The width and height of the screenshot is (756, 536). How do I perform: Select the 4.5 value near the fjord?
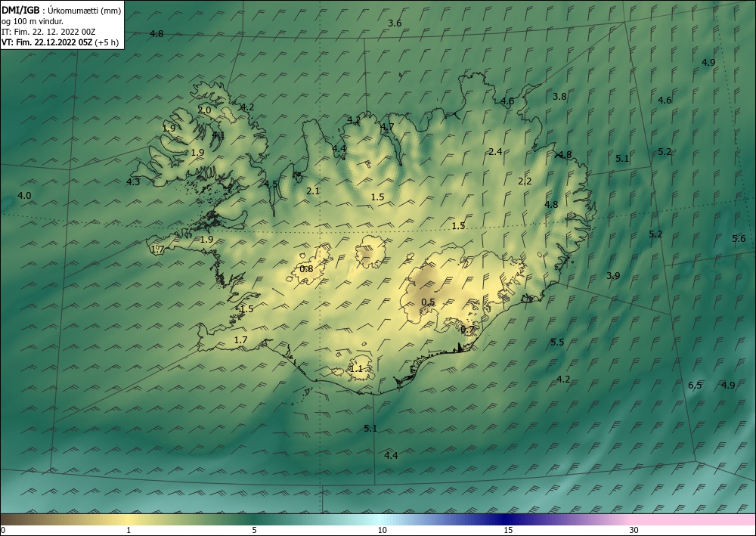coord(271,184)
